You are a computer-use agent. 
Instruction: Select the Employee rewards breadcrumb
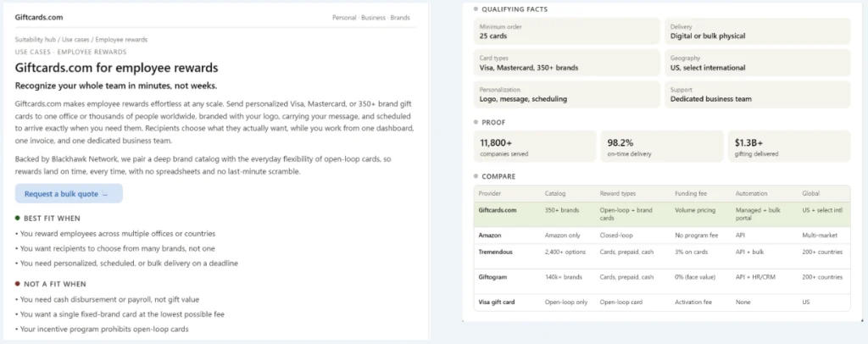pos(121,40)
